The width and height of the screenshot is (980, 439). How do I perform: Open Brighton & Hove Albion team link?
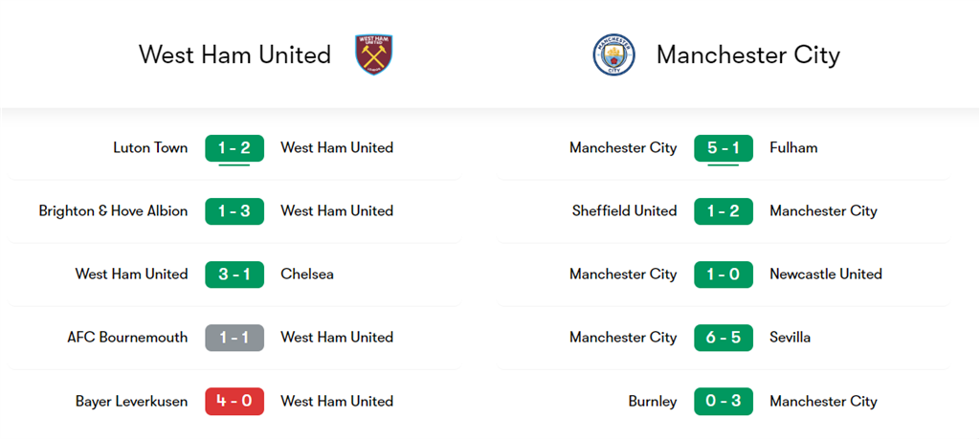[113, 211]
